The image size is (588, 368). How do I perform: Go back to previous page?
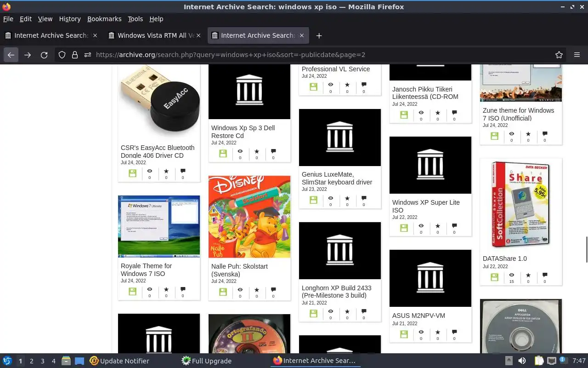click(x=11, y=55)
